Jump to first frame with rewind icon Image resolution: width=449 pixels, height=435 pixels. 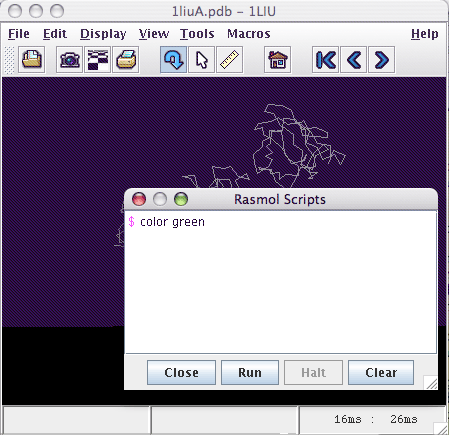click(325, 60)
